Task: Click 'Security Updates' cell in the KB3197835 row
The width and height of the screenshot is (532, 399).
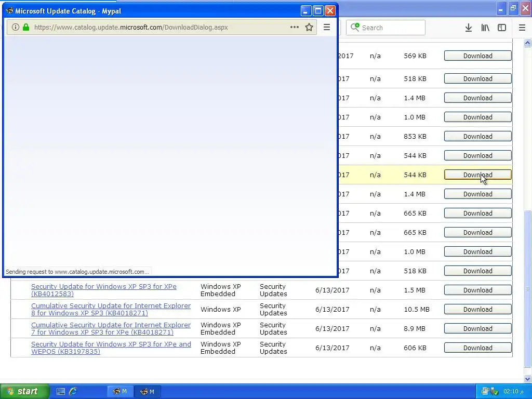Action: click(x=273, y=348)
